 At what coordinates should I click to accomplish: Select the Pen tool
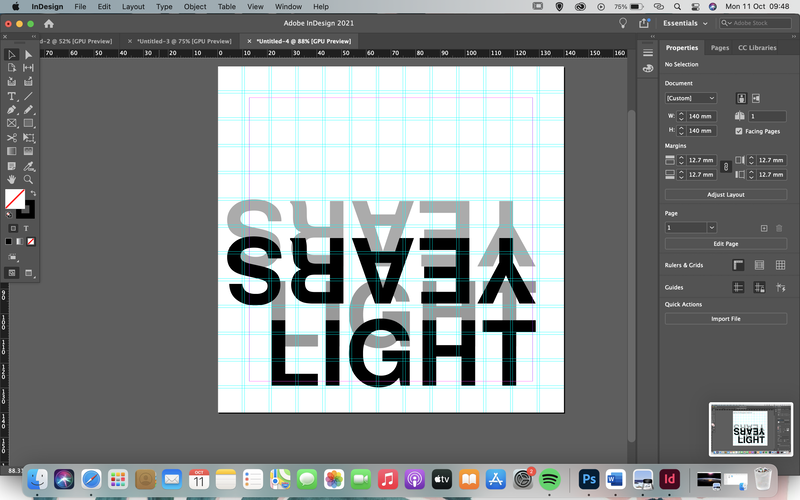[11, 110]
